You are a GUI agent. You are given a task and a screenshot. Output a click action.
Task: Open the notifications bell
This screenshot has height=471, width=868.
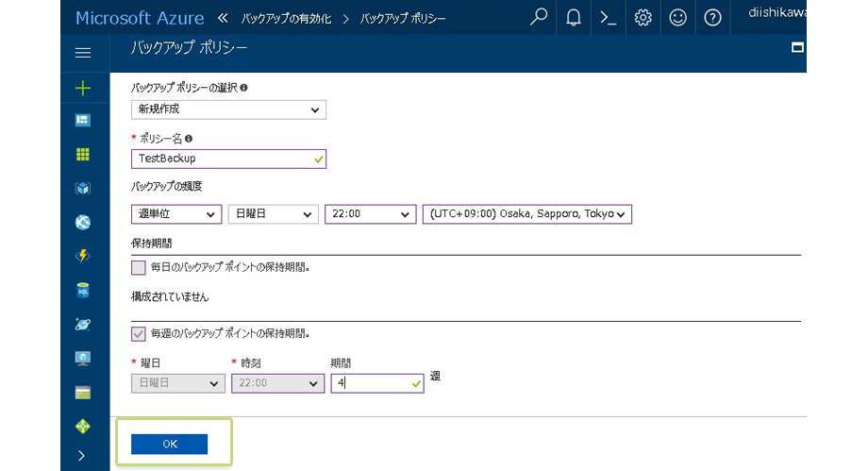click(x=574, y=18)
